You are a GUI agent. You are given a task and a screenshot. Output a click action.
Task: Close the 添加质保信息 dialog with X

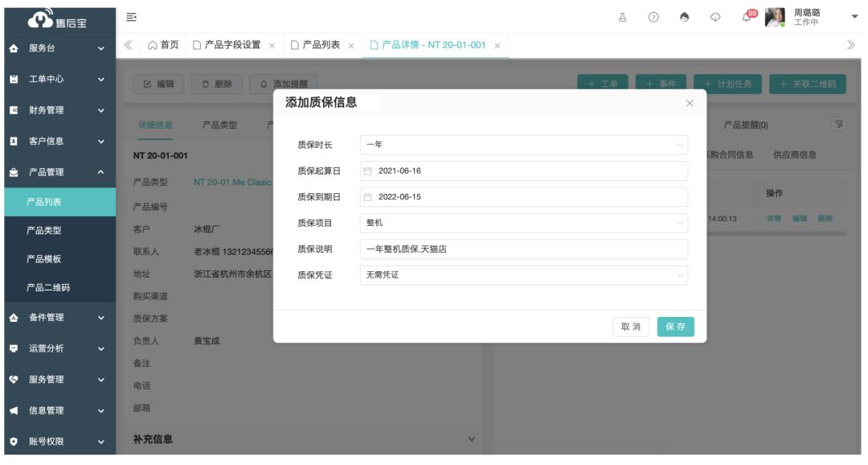(689, 103)
